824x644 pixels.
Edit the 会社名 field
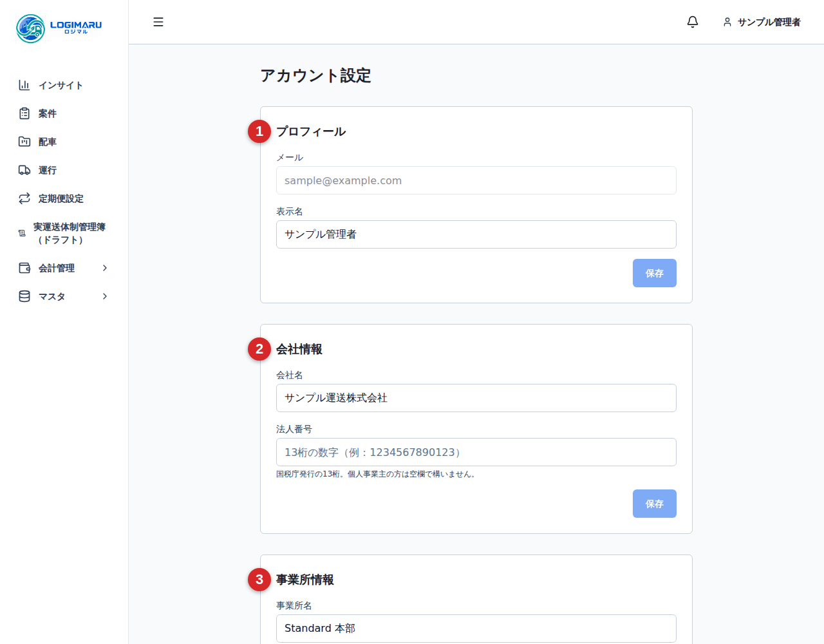pos(476,398)
